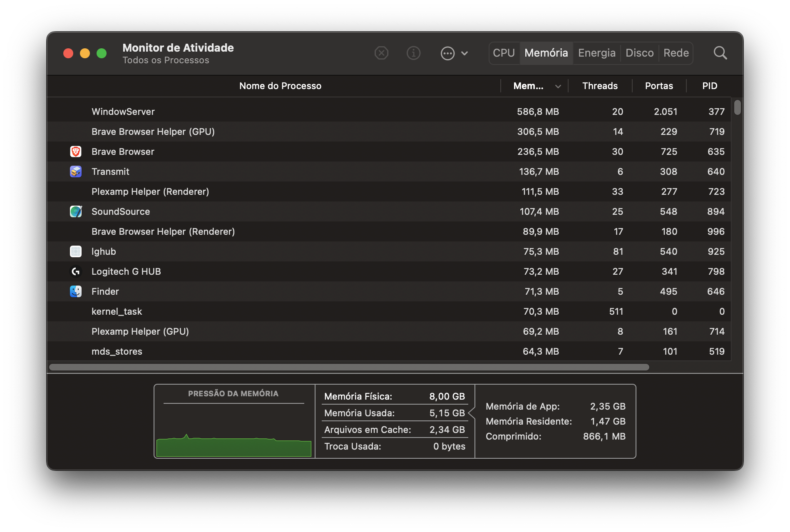Click the SoundSource app icon

pyautogui.click(x=76, y=211)
